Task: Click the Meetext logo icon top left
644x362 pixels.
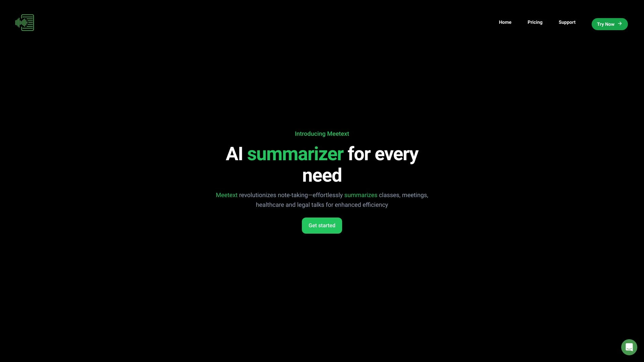Action: pos(24,22)
